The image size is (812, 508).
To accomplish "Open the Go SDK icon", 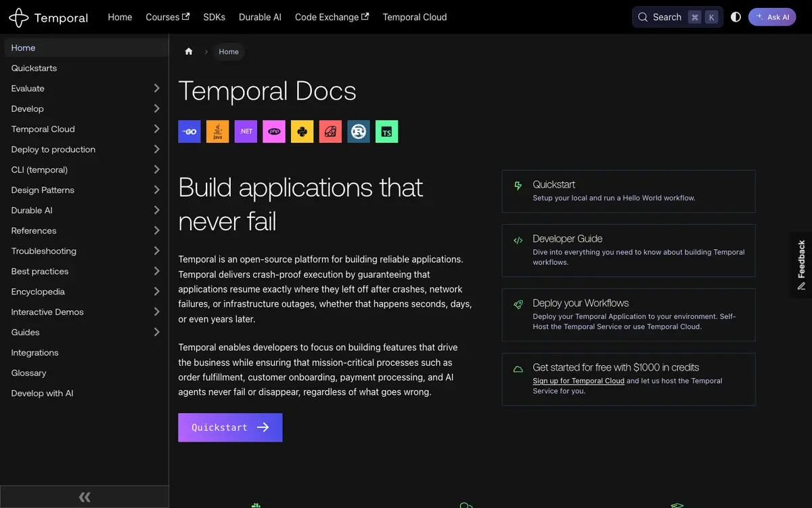I will pyautogui.click(x=189, y=131).
